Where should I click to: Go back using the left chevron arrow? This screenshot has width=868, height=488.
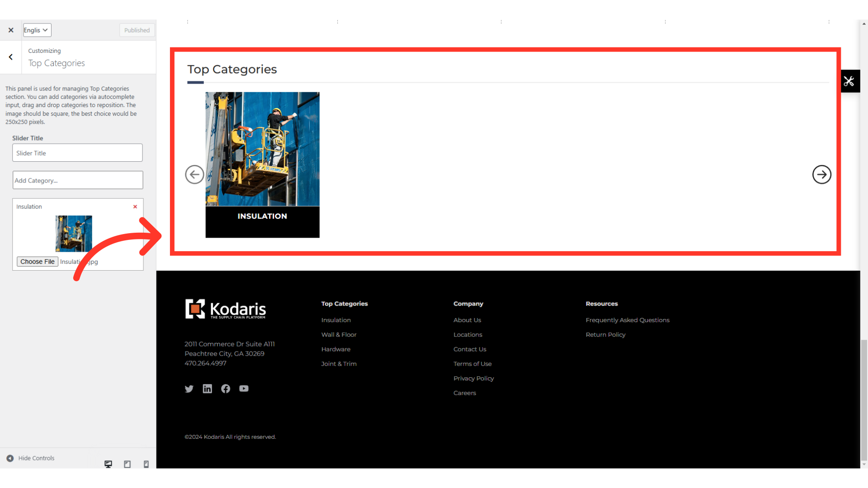pos(11,57)
